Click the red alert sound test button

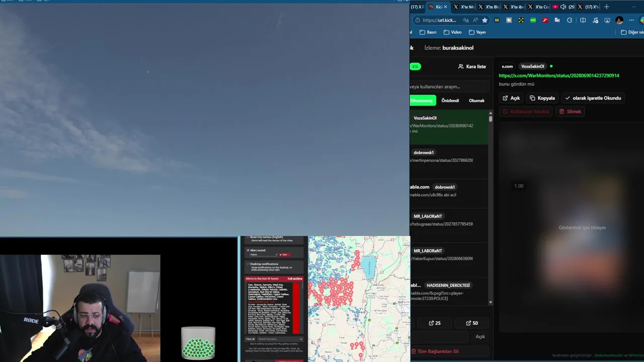pyautogui.click(x=285, y=255)
